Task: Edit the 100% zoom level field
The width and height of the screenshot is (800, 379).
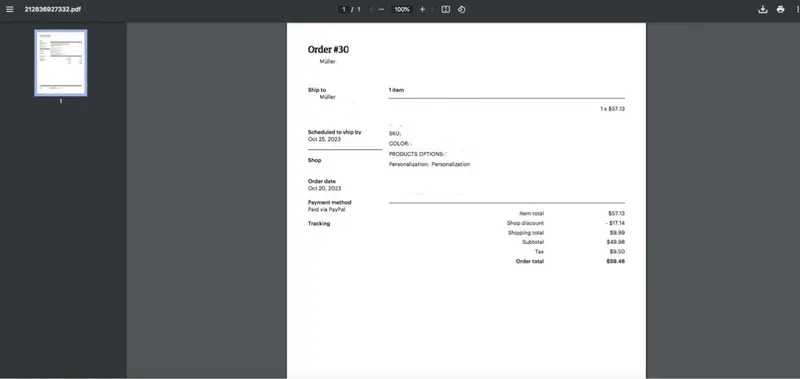Action: (402, 9)
